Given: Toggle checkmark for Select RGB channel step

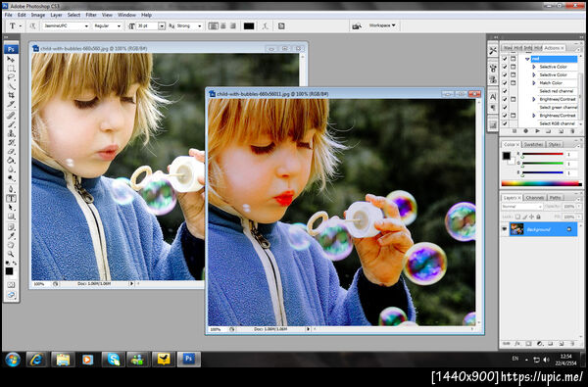Looking at the screenshot, I should coord(505,123).
